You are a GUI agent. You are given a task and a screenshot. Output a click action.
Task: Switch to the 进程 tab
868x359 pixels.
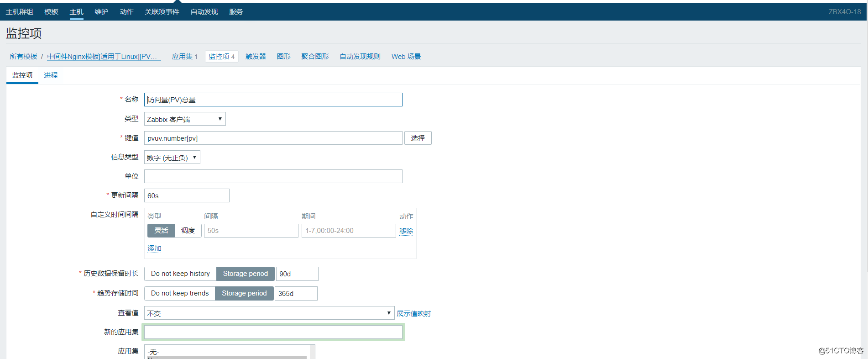51,75
